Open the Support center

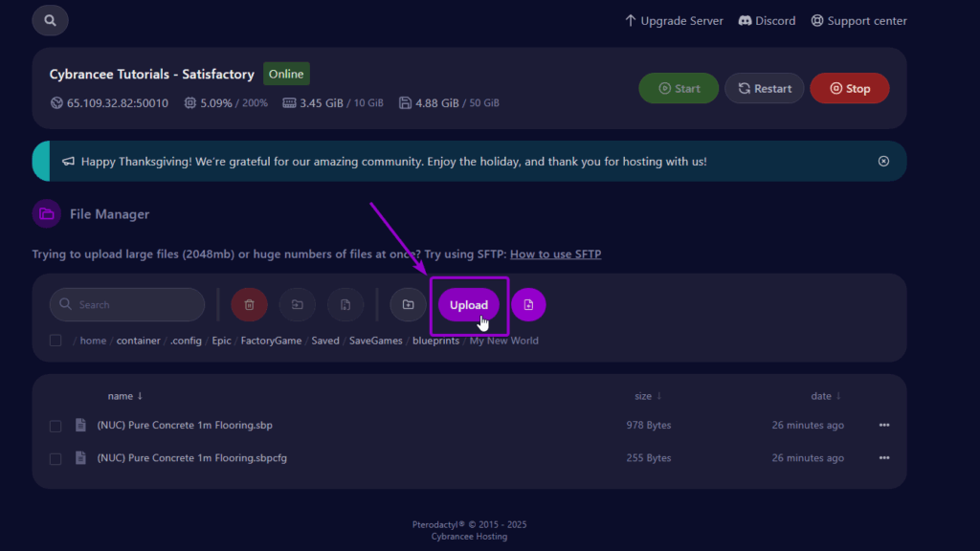(858, 21)
